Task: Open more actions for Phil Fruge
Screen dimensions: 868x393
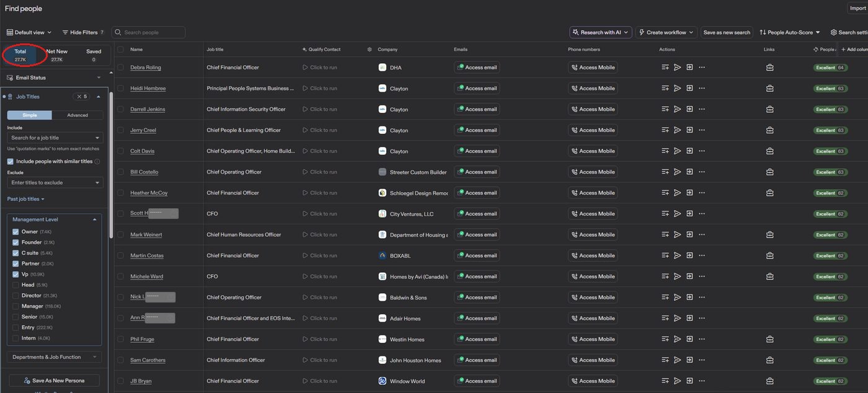Action: [702, 339]
